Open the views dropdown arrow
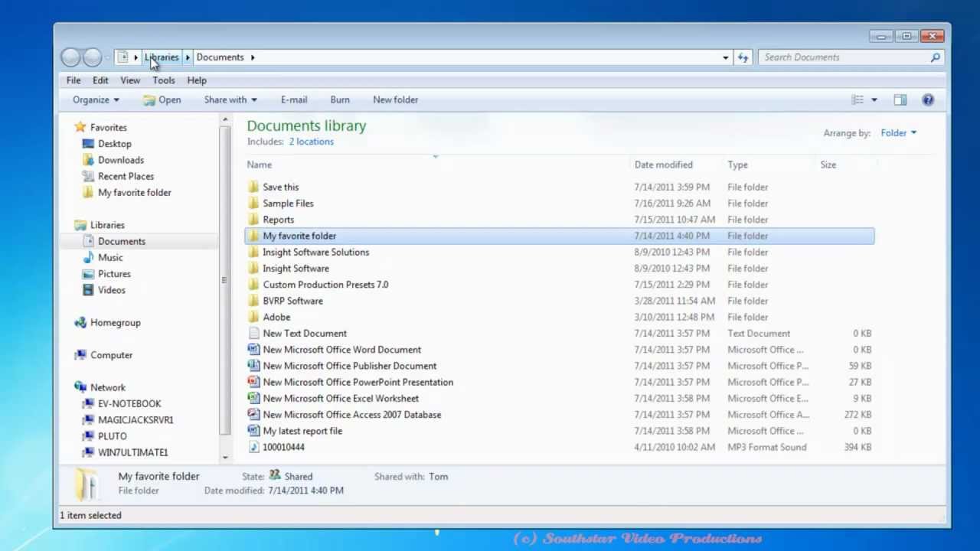The width and height of the screenshot is (980, 551). tap(874, 99)
